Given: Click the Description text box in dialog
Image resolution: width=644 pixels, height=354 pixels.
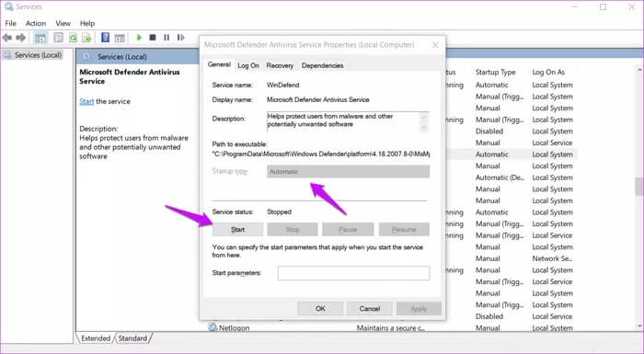Looking at the screenshot, I should click(348, 122).
